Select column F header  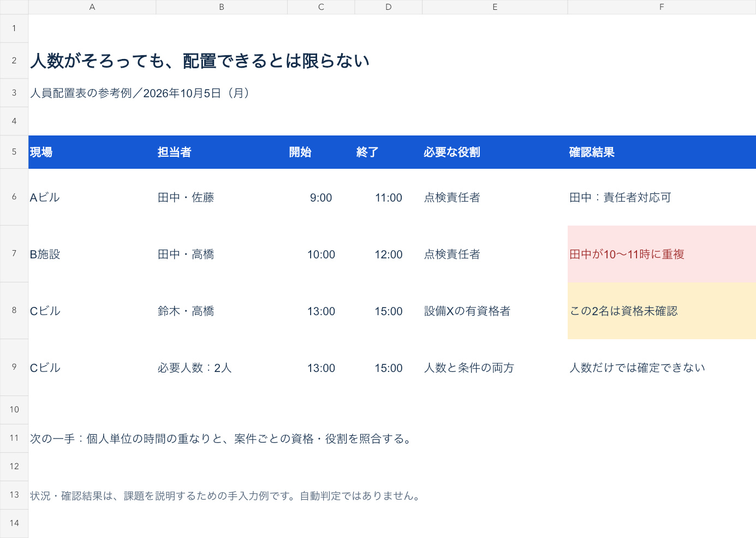coord(662,7)
